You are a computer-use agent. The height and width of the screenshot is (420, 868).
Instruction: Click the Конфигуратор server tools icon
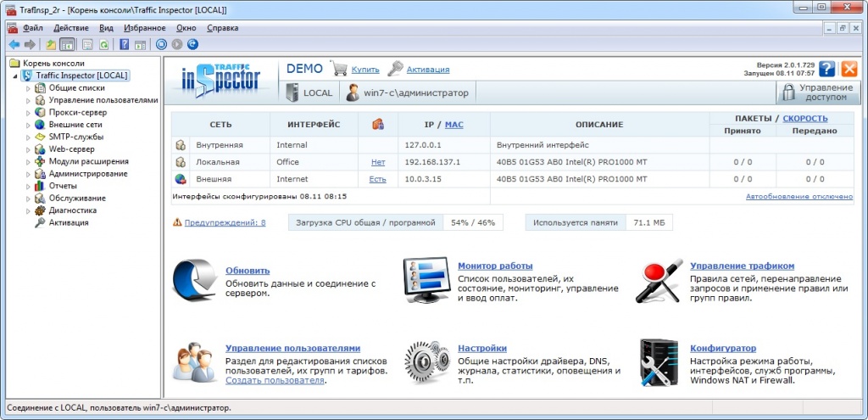click(x=659, y=362)
